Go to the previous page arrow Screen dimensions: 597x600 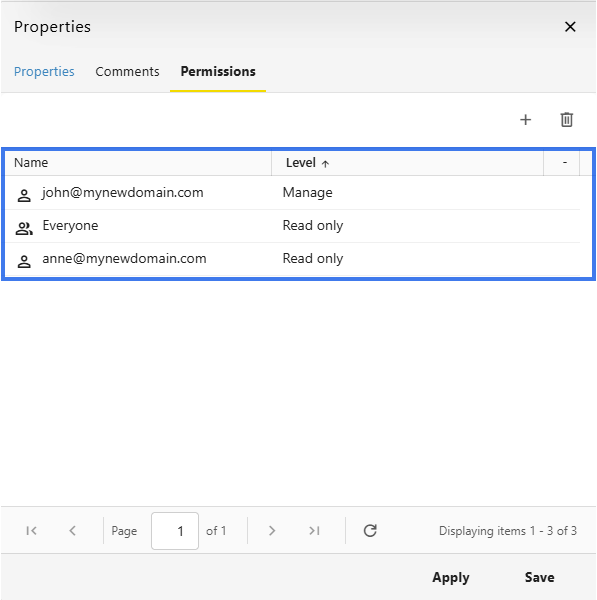(72, 531)
